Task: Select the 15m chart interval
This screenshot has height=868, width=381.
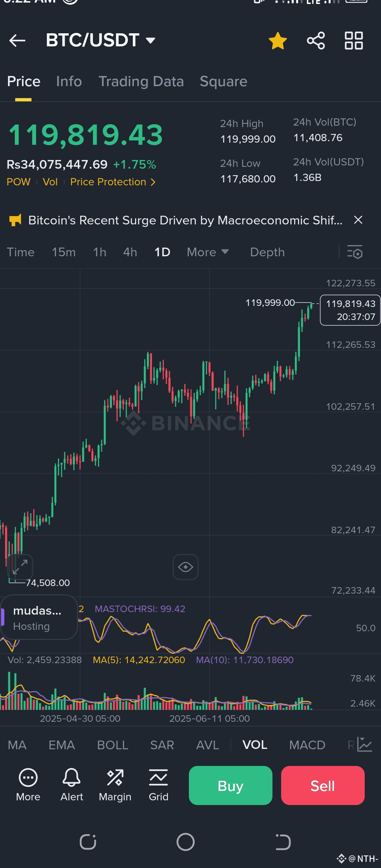Action: pos(64,252)
